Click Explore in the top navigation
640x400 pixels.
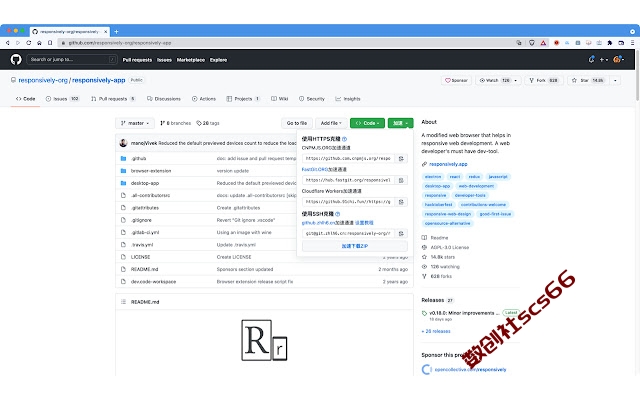click(x=218, y=60)
